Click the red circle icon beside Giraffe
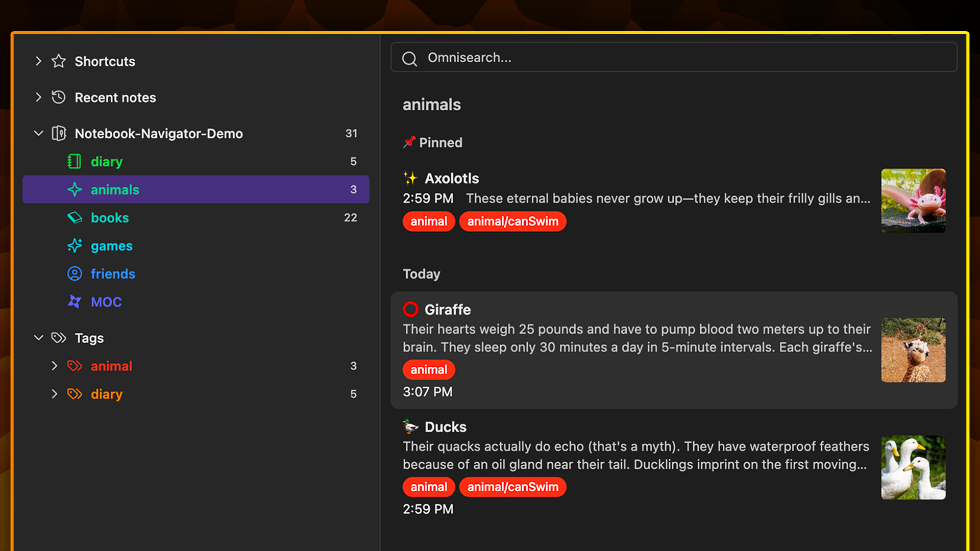980x551 pixels. pyautogui.click(x=410, y=309)
